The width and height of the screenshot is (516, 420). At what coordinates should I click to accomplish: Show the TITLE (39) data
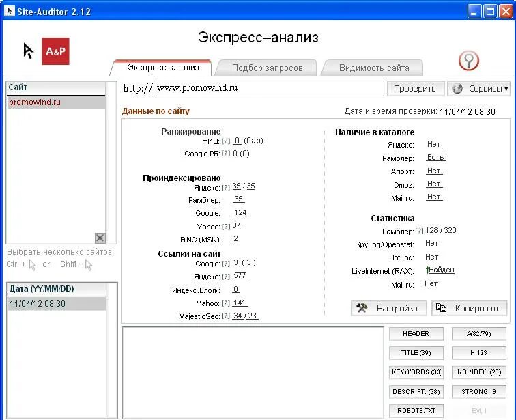tap(416, 353)
